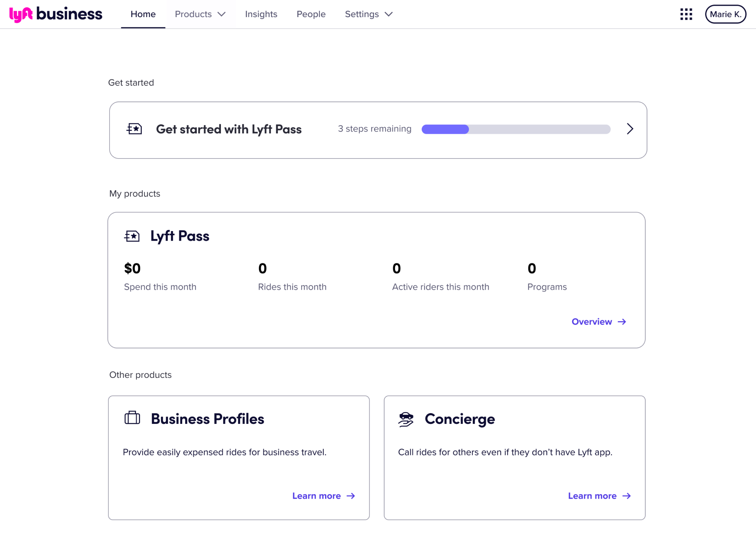Click the 'Call rides for others' description

click(505, 452)
